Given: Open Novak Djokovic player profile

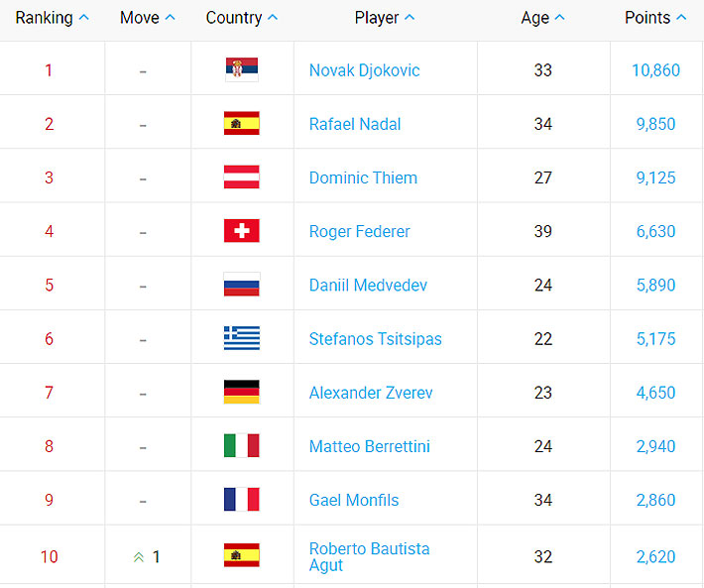Looking at the screenshot, I should tap(365, 70).
